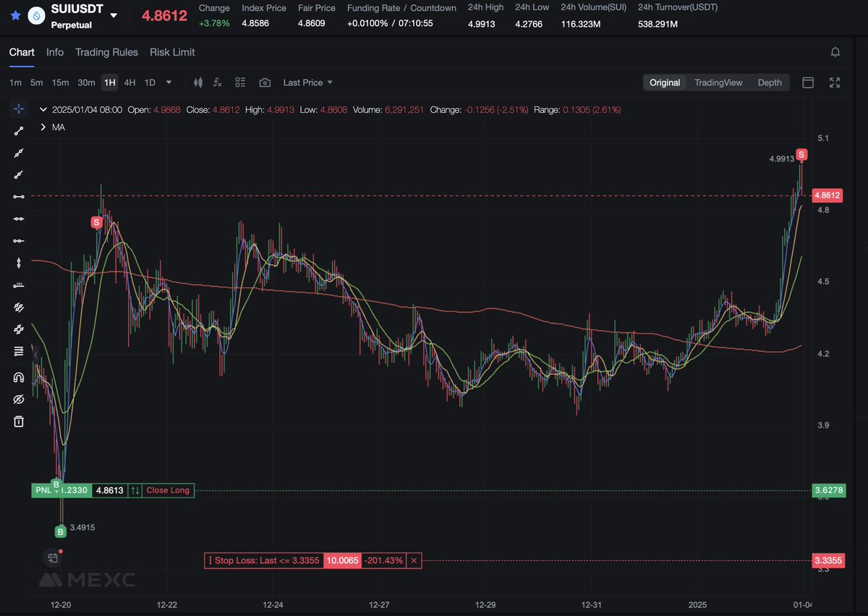Click the Stop Loss Last <= 3.3355 label
This screenshot has height=616, width=868.
264,560
